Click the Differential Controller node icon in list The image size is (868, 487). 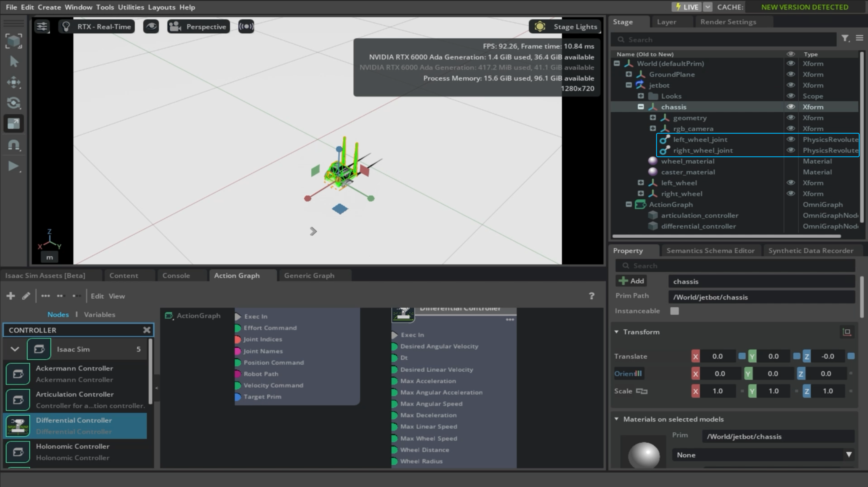coord(18,426)
